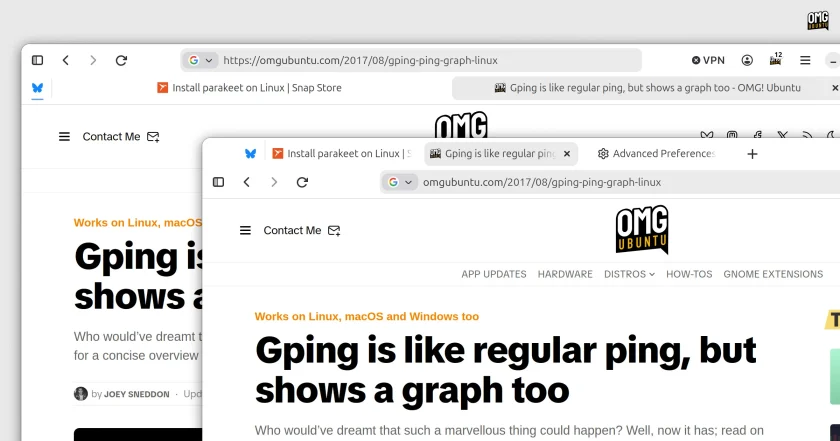The height and width of the screenshot is (441, 840).
Task: Go forward in the back window
Action: (x=93, y=60)
